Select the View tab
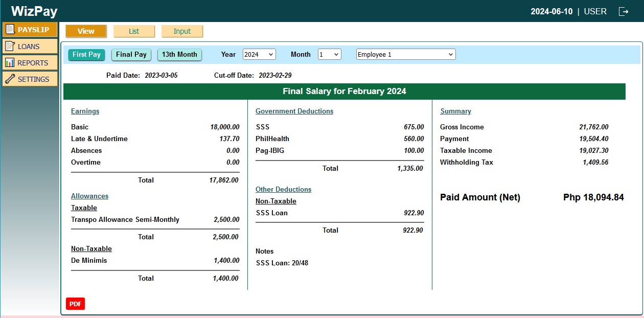The width and height of the screenshot is (644, 318). point(86,31)
